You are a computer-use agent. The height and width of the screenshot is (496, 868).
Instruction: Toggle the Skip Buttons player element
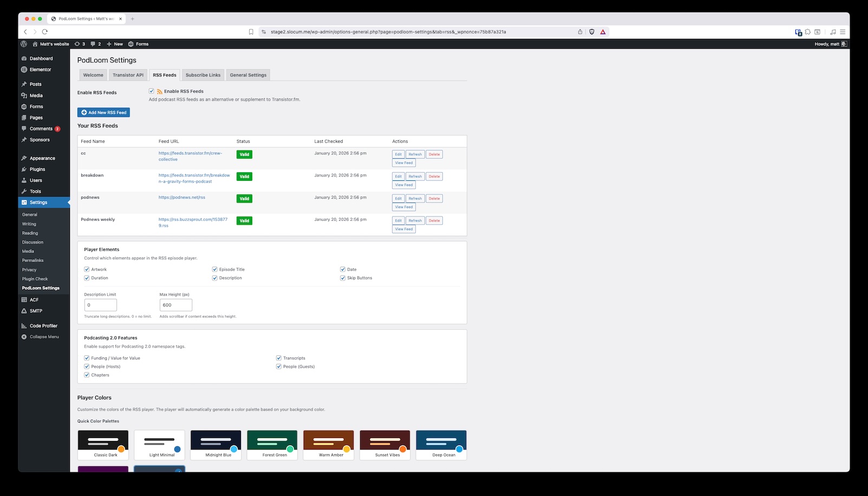(343, 278)
